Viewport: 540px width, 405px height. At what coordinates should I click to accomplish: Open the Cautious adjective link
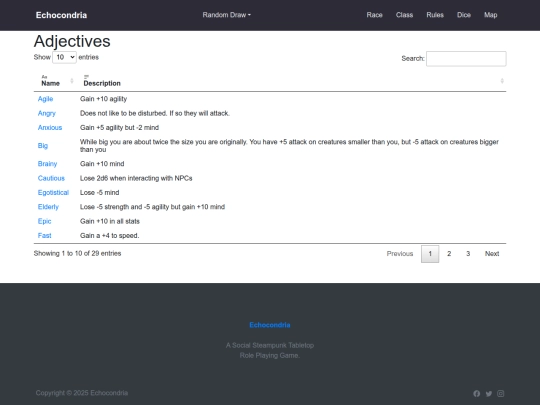point(51,178)
